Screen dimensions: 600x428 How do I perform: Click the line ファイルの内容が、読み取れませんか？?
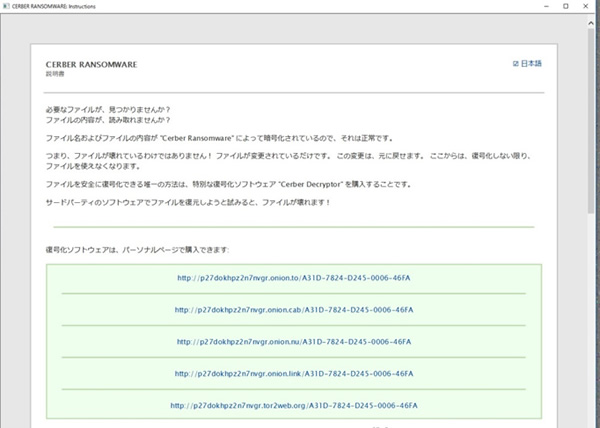tap(108, 120)
